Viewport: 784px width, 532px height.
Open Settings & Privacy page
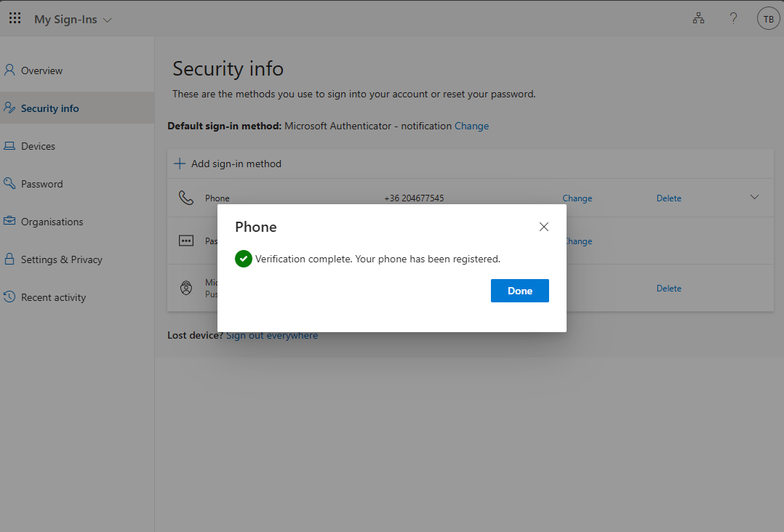61,259
